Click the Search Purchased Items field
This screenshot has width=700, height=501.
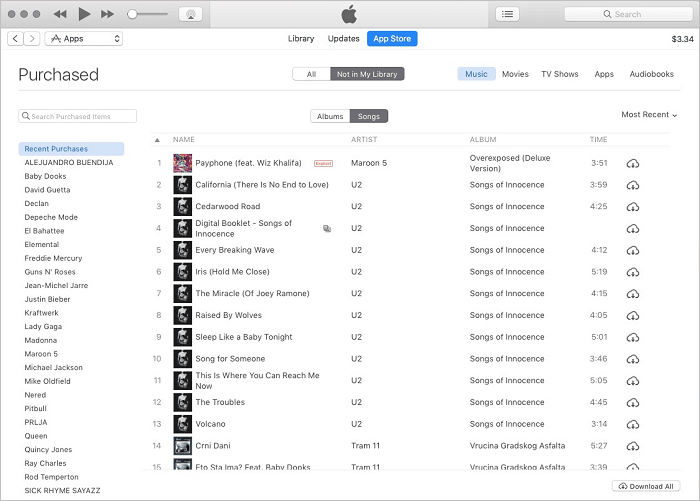77,116
